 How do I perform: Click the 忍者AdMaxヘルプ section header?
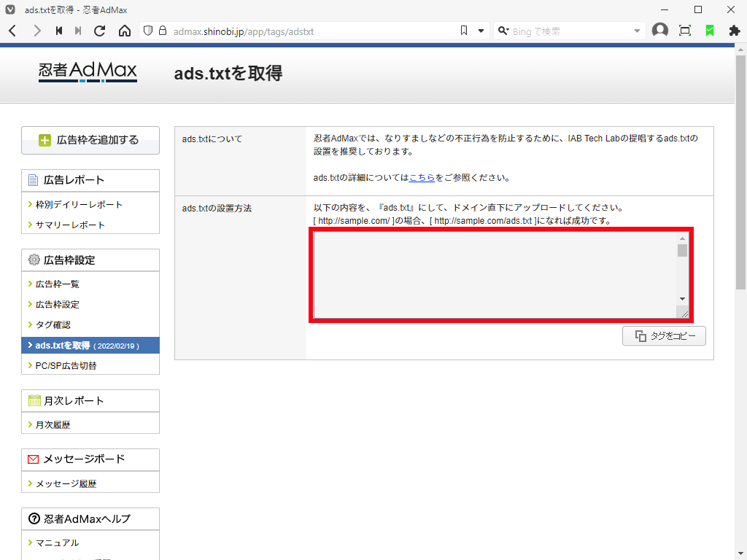(90, 519)
